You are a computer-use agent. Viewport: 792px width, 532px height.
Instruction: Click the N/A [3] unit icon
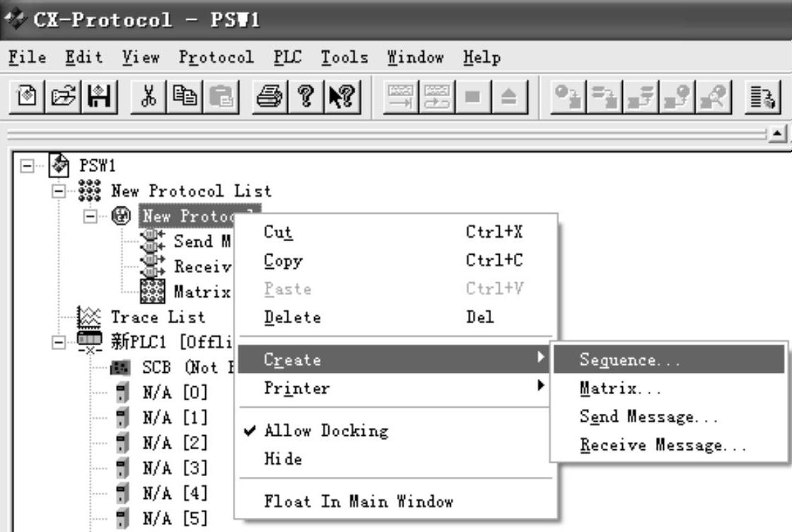(x=121, y=468)
